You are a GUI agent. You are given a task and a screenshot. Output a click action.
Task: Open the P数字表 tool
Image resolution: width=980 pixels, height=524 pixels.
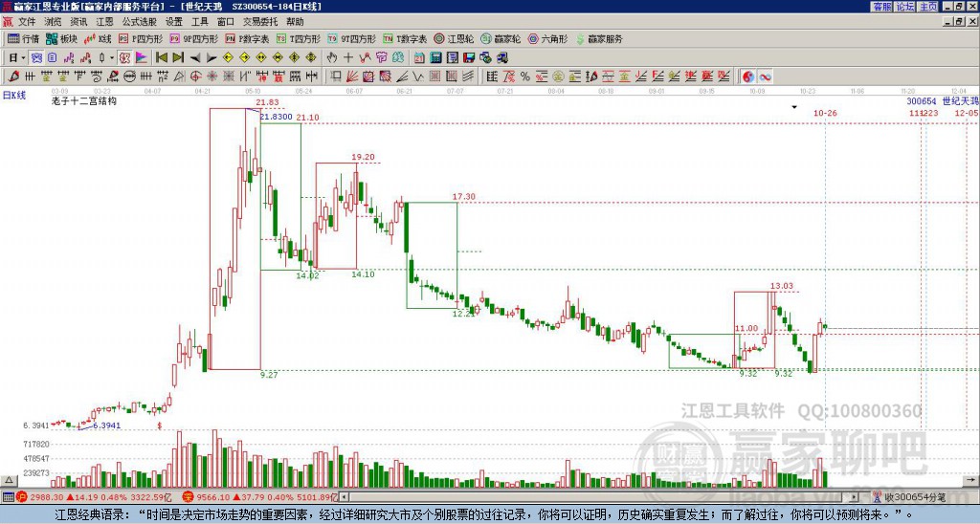(247, 38)
